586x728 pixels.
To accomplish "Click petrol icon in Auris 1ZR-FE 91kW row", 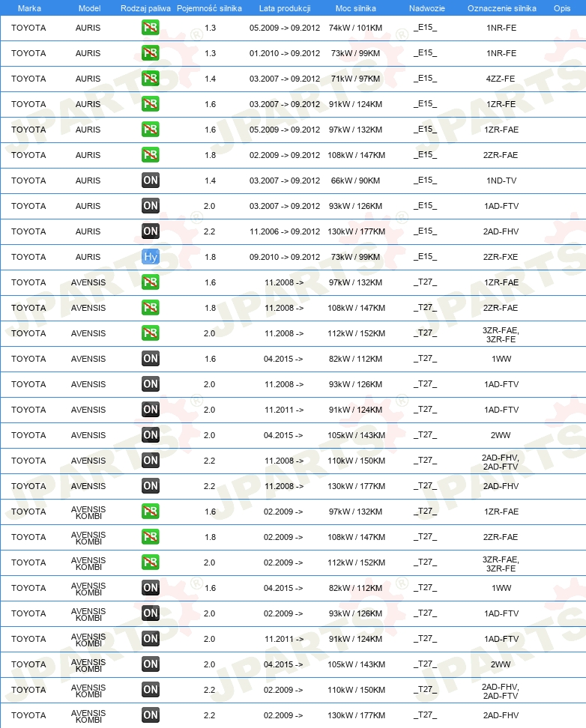I will click(150, 104).
